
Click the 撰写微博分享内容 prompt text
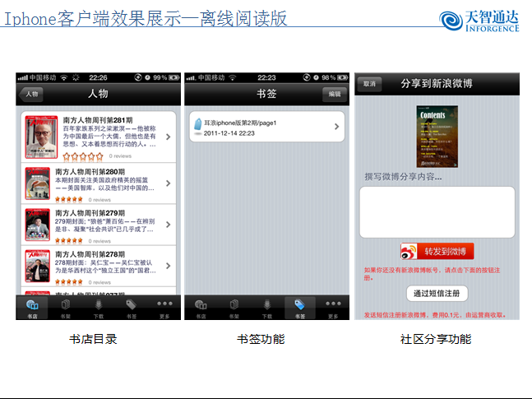403,177
